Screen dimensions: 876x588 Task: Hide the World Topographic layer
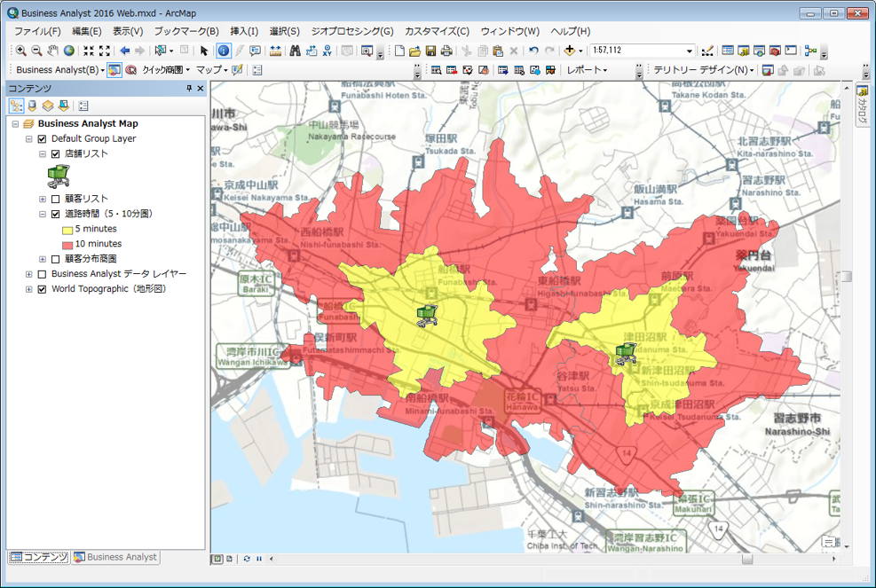pos(42,289)
